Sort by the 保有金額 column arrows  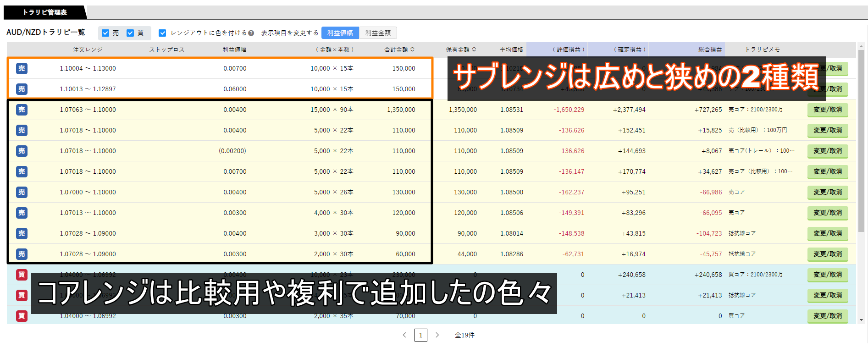click(474, 50)
